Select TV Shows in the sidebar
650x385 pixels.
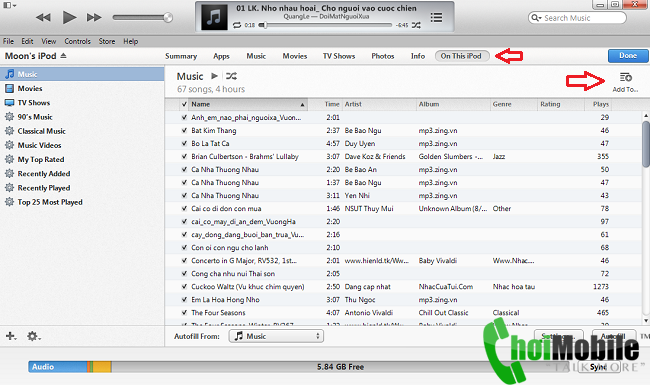82,102
